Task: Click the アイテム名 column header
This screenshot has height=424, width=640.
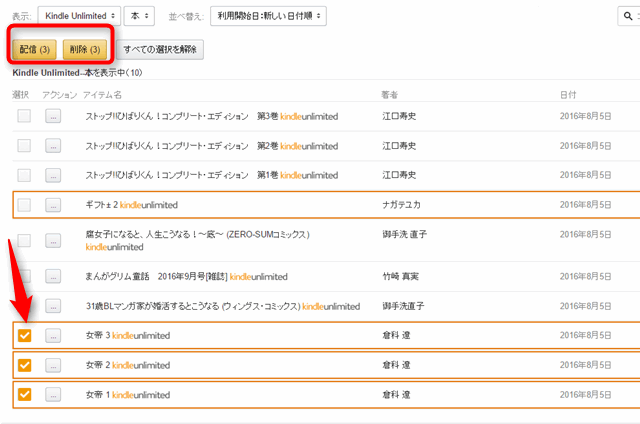Action: tap(102, 95)
